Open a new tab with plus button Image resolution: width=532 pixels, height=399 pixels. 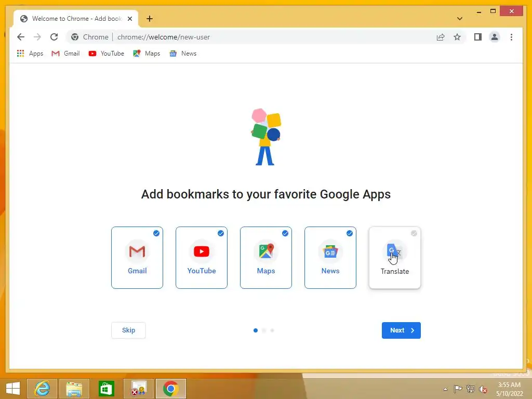[150, 19]
